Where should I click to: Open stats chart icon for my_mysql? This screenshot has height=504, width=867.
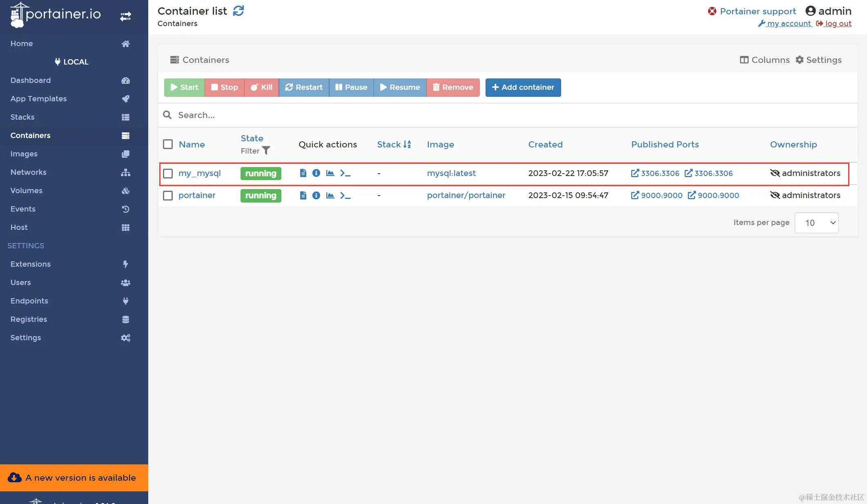330,173
